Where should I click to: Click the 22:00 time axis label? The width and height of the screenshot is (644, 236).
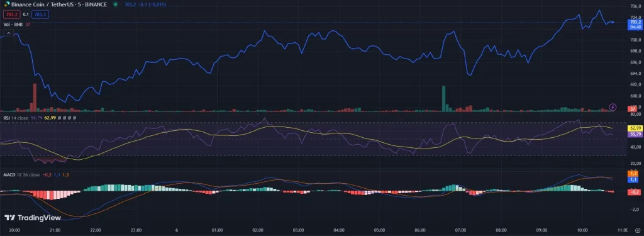[96, 230]
